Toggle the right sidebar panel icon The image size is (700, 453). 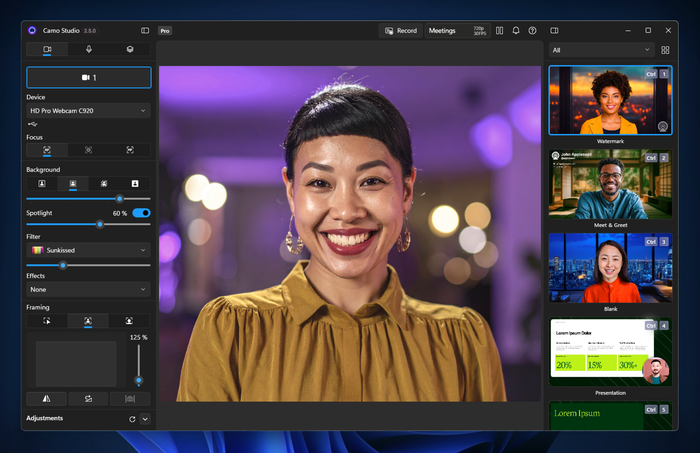tap(554, 30)
